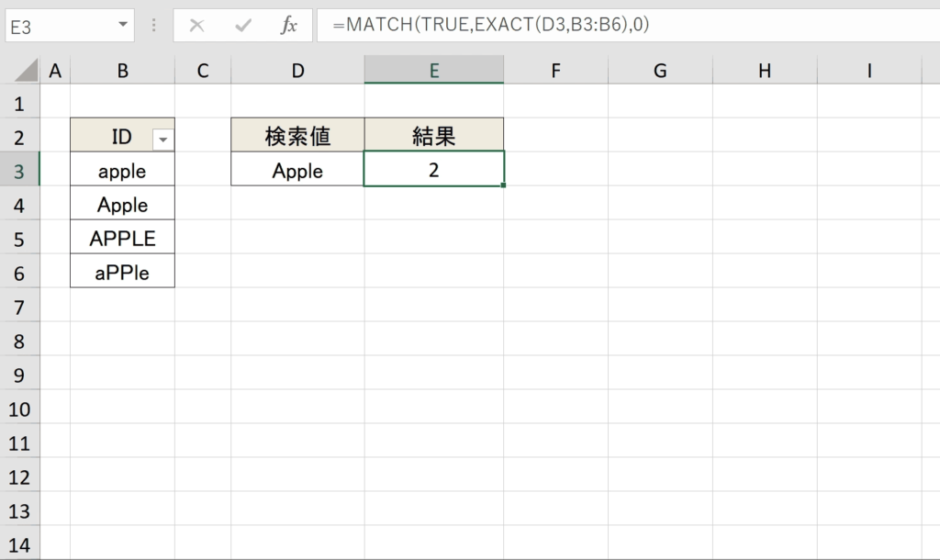This screenshot has height=560, width=940.
Task: Select cell D3 search value 'Apple'
Action: [x=297, y=169]
